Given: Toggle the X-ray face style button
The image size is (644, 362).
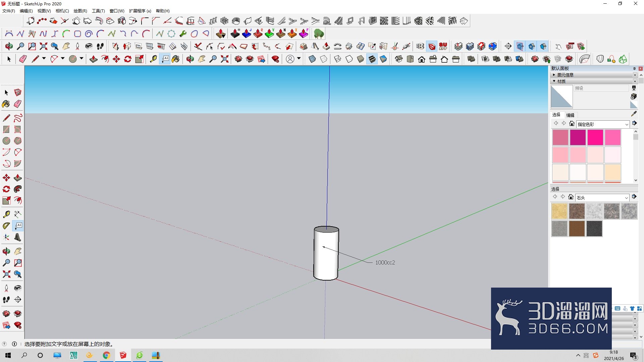Looking at the screenshot, I should tap(312, 59).
